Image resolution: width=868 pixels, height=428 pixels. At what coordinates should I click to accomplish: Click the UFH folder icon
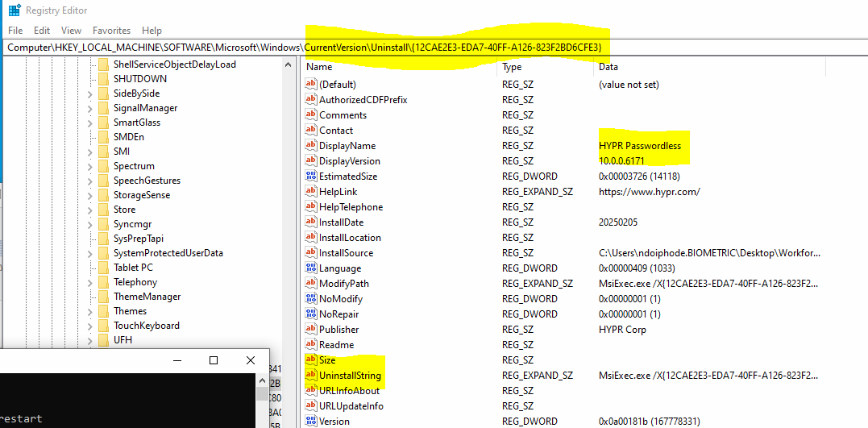[x=103, y=339]
